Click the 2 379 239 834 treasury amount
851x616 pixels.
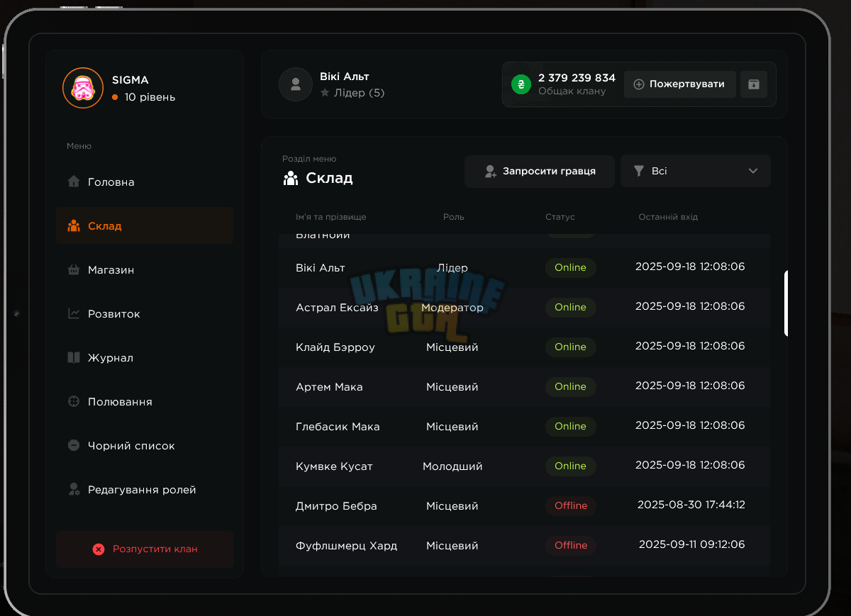577,78
